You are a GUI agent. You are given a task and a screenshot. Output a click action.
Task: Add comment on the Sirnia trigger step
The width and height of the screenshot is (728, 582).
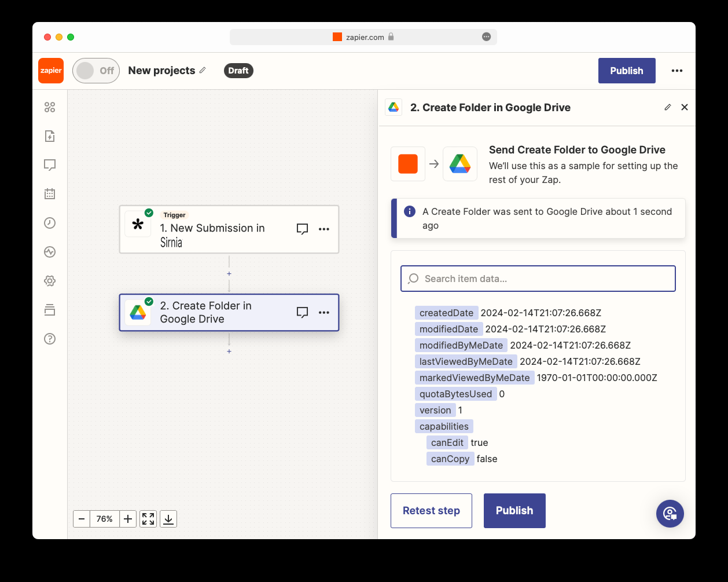click(302, 229)
